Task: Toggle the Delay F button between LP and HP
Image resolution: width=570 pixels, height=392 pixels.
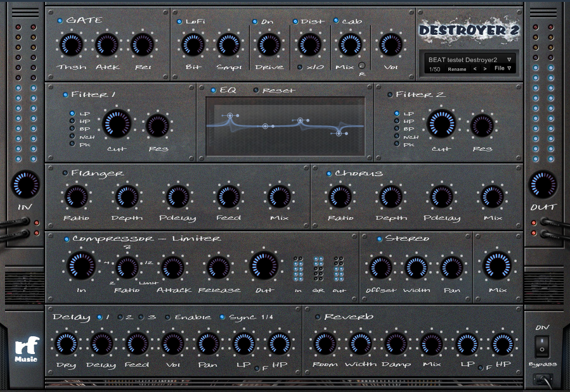Action: pos(257,368)
